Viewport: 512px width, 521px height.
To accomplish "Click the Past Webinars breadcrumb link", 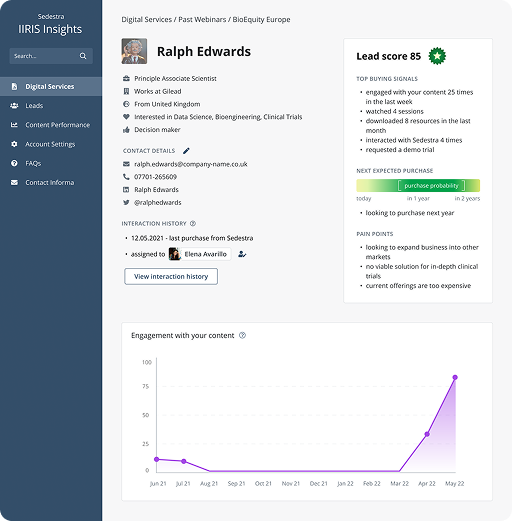I will (202, 20).
